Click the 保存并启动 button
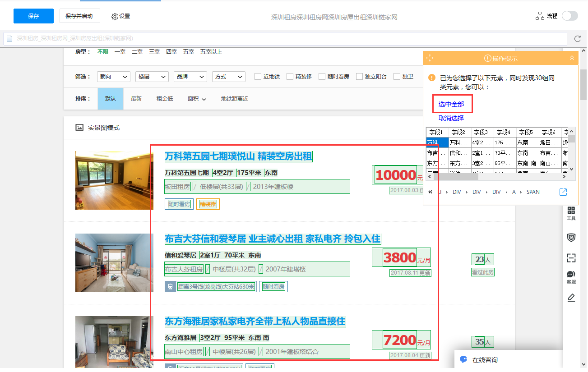The width and height of the screenshot is (588, 372). tap(79, 16)
